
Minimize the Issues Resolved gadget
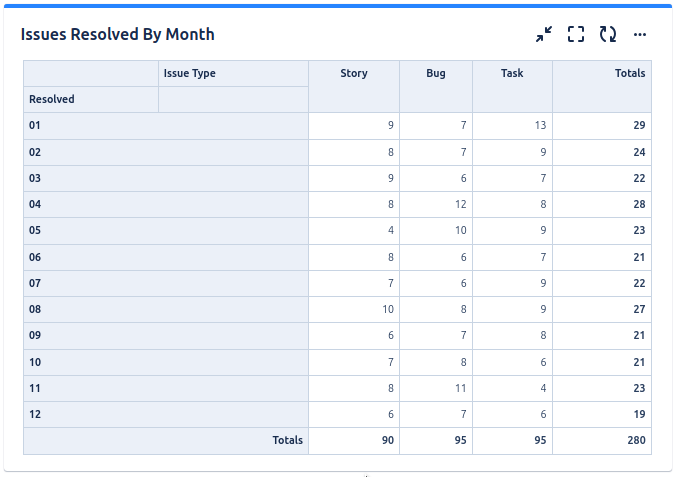point(543,35)
